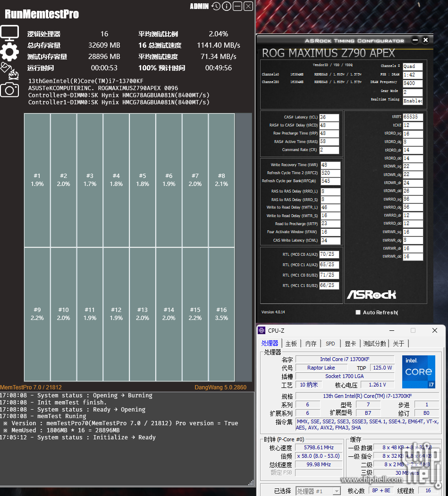Focus the Command Rate (CR) field
The height and width of the screenshot is (496, 448).
point(329,150)
